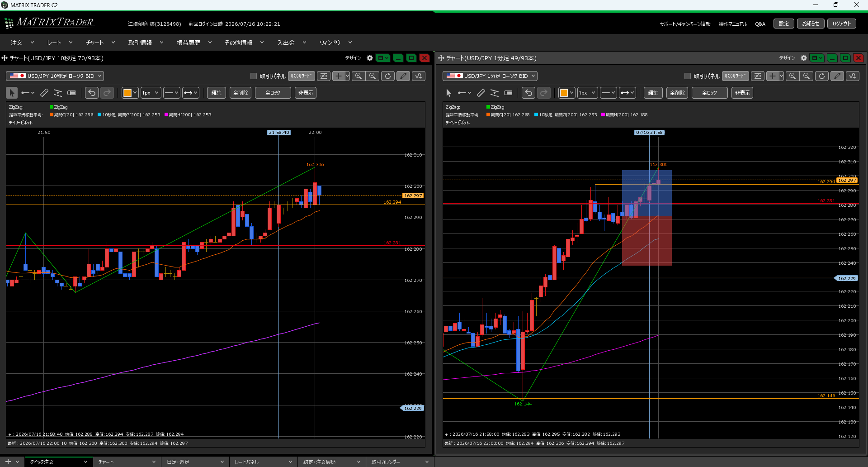The width and height of the screenshot is (868, 467).
Task: Expand the line style dropdown in 1分足 chart
Action: pos(609,93)
